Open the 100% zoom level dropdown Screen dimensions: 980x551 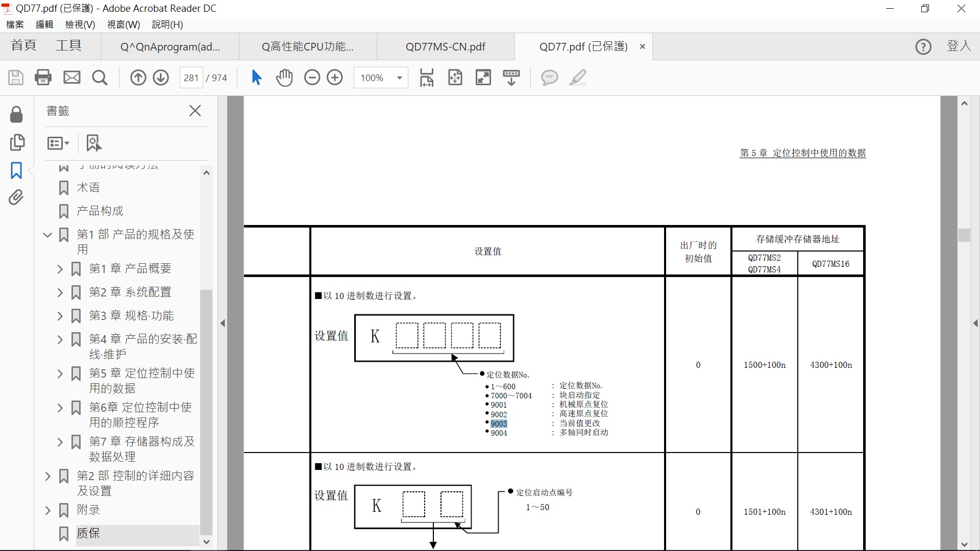tap(399, 78)
